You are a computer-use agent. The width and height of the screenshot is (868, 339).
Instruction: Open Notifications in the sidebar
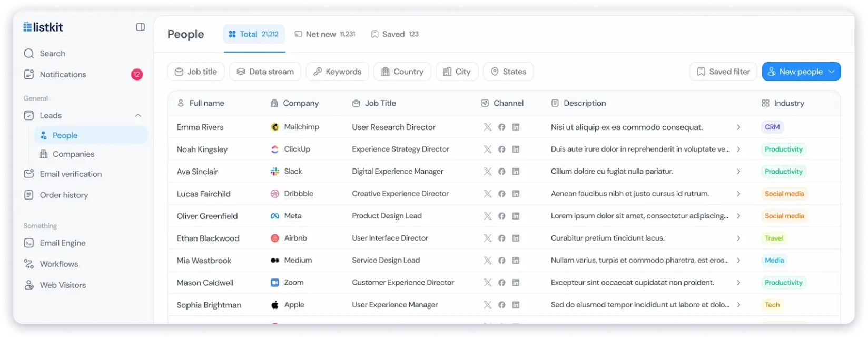55,75
